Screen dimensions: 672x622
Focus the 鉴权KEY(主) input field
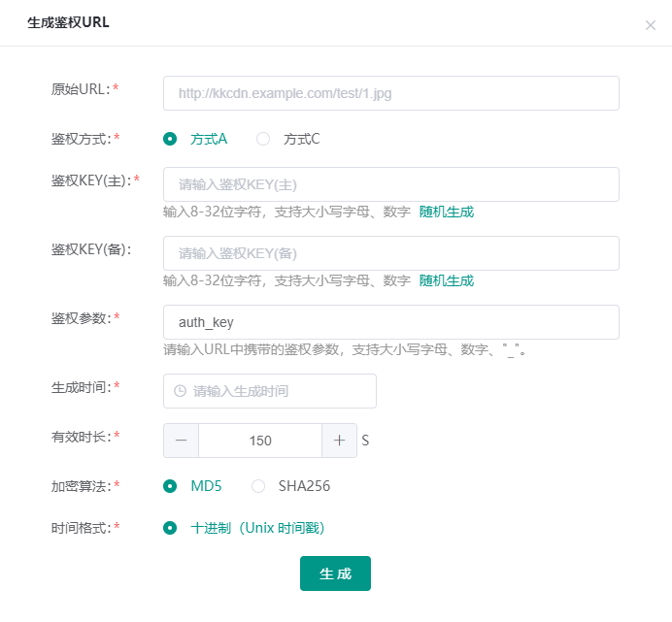(391, 184)
